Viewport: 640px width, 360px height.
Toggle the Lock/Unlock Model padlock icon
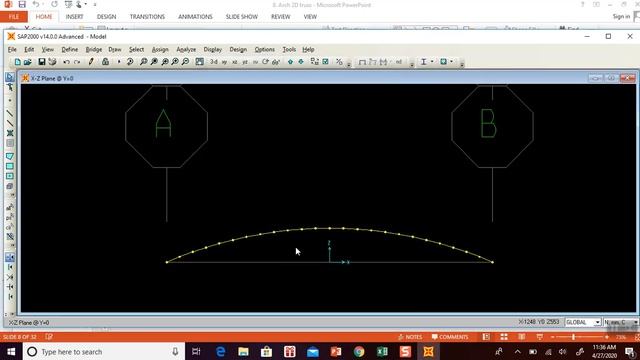(x=105, y=62)
